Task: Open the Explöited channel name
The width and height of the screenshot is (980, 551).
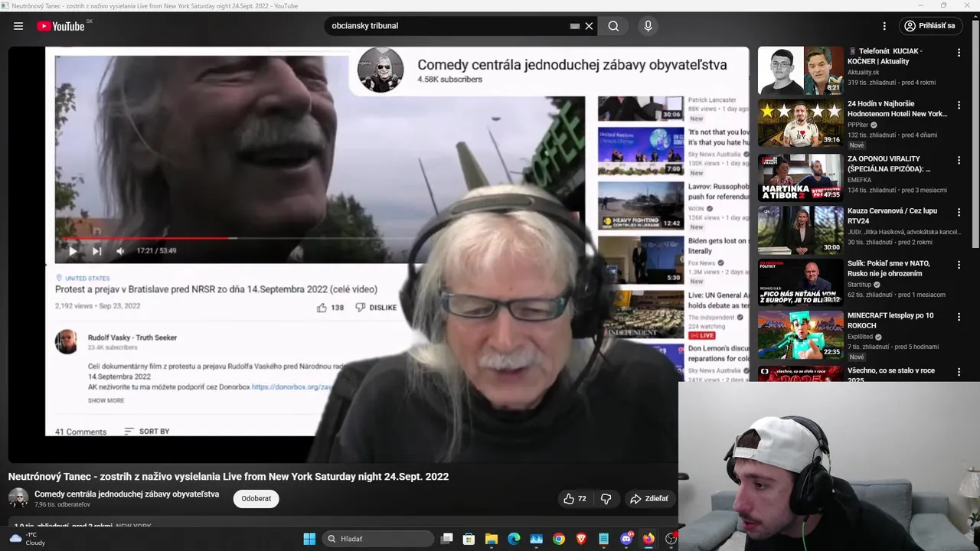Action: [x=861, y=337]
